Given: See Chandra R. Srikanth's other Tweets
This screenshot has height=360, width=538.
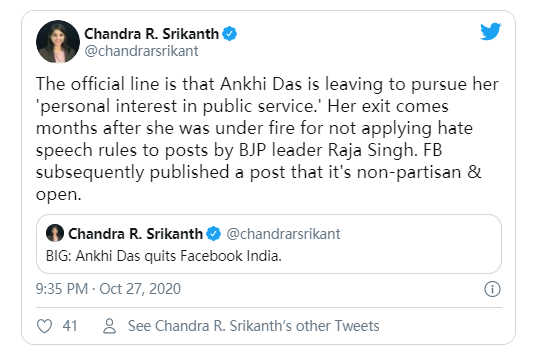Looking at the screenshot, I should coord(254,326).
